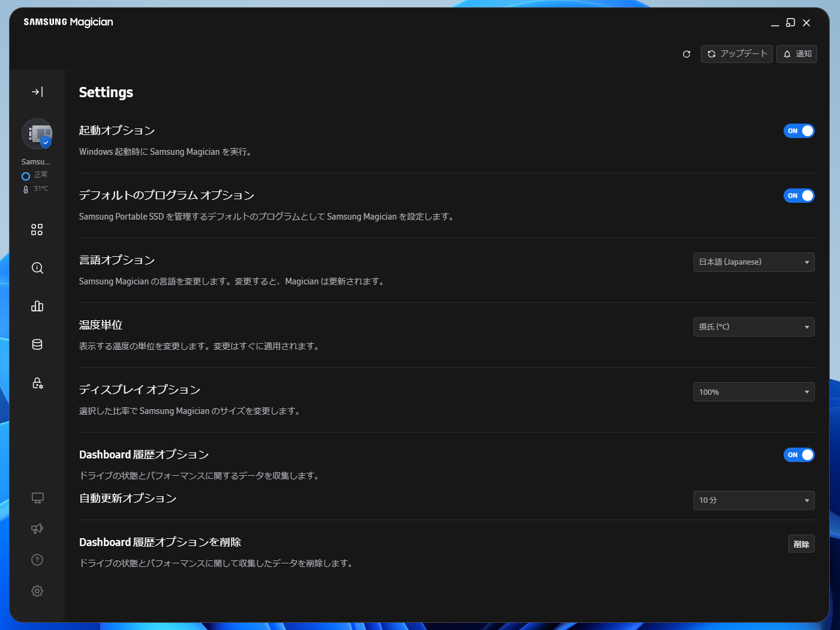
Task: Turn off the 起動オプション toggle
Action: click(x=799, y=131)
